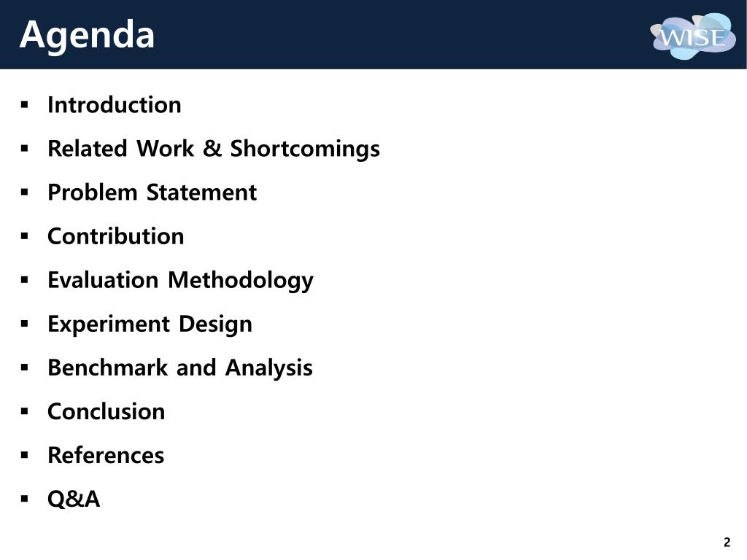
Task: Select the Q&A agenda item
Action: [x=74, y=499]
